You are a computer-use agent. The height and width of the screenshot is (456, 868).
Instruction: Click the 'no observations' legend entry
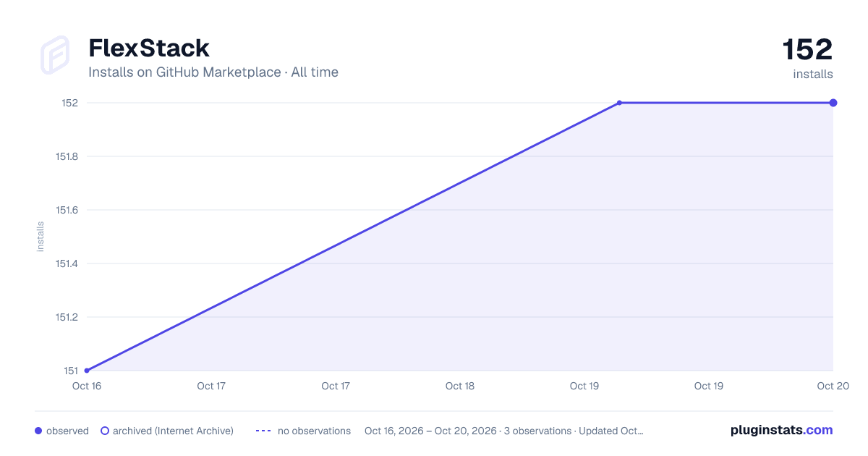pyautogui.click(x=303, y=431)
